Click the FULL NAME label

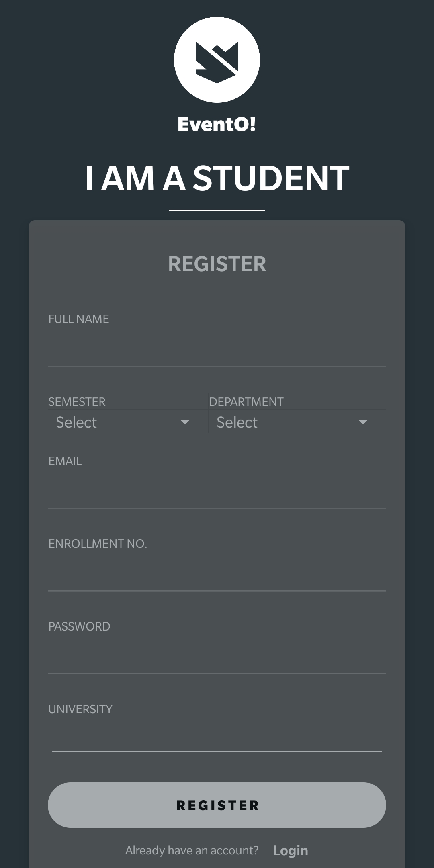(79, 319)
